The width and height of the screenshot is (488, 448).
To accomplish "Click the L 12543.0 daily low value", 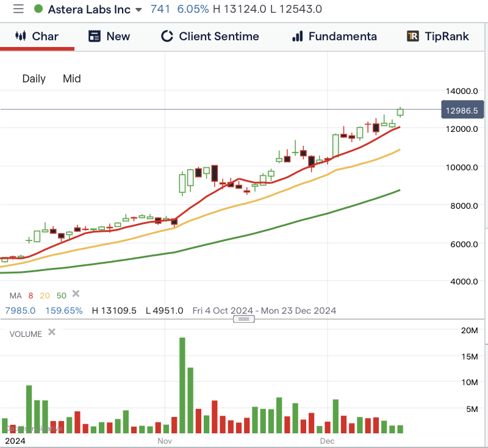I will (296, 9).
